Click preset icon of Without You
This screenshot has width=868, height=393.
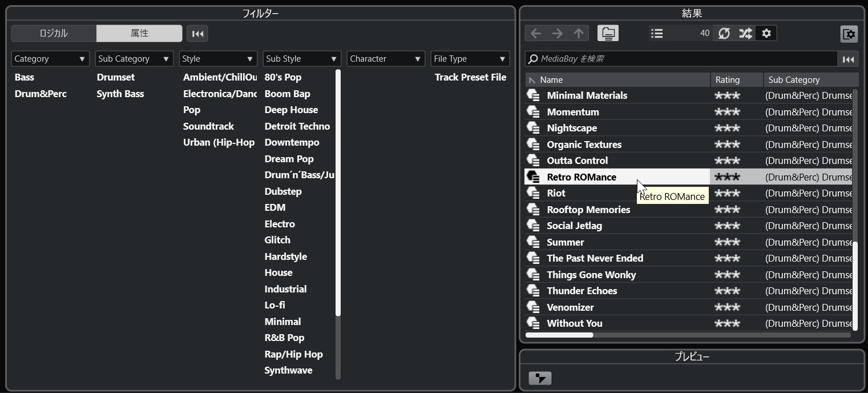tap(533, 323)
